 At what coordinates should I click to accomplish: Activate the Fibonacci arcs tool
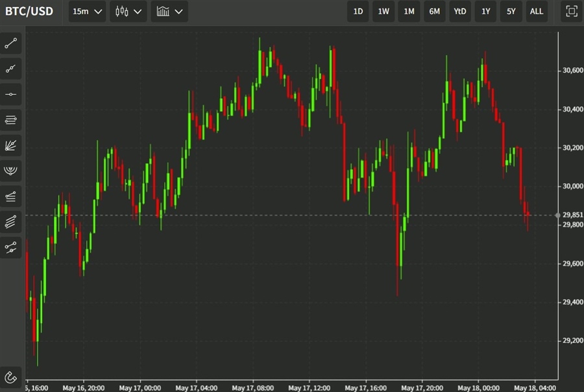(x=11, y=170)
